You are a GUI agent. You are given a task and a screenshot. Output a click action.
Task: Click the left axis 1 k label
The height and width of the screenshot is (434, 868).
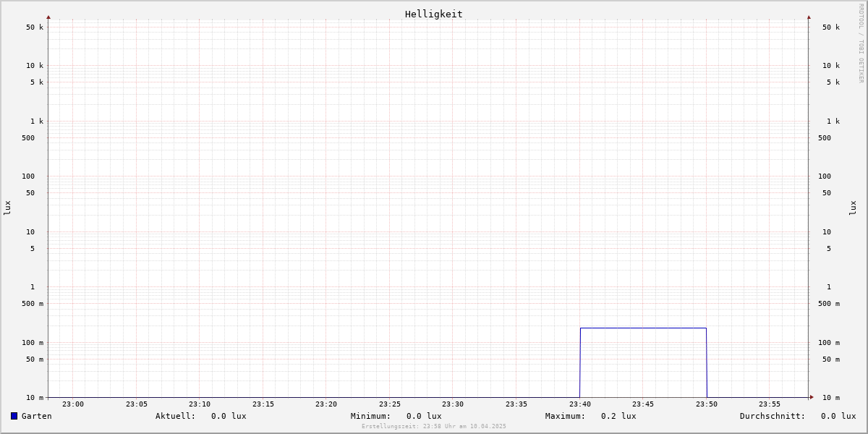[x=37, y=122]
